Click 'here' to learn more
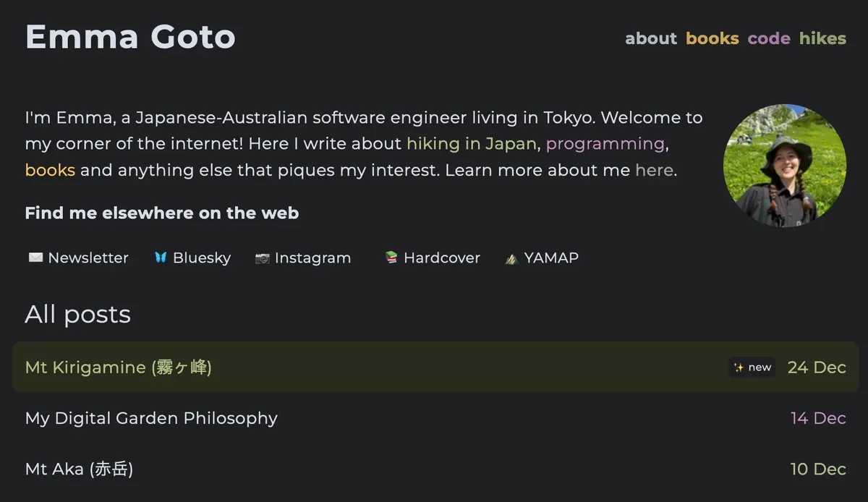868x502 pixels. 654,171
